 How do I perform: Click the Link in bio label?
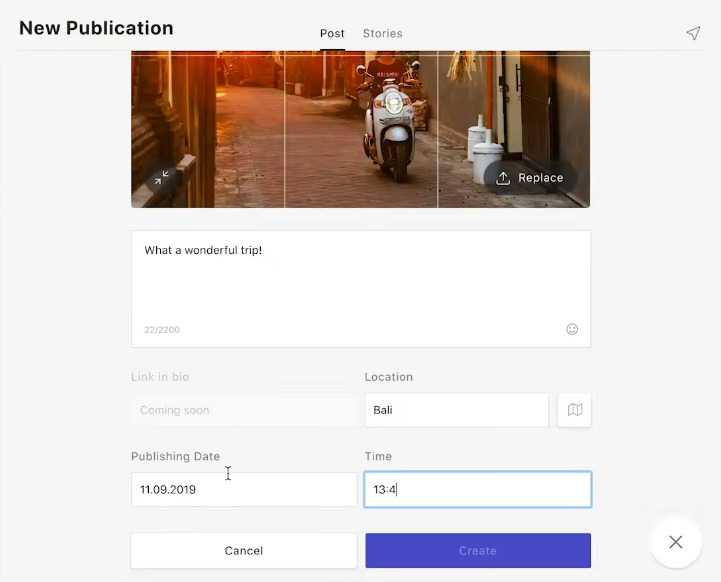[x=160, y=377]
